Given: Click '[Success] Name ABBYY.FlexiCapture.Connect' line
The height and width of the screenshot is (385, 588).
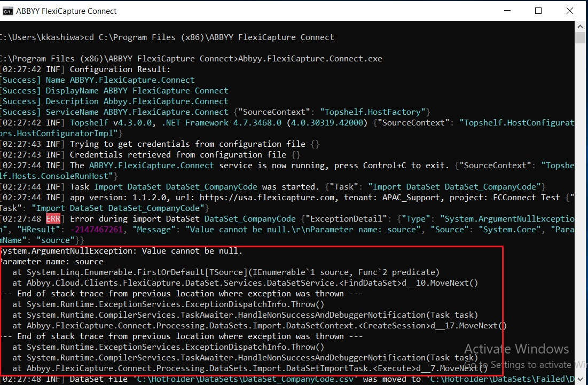Looking at the screenshot, I should [98, 80].
